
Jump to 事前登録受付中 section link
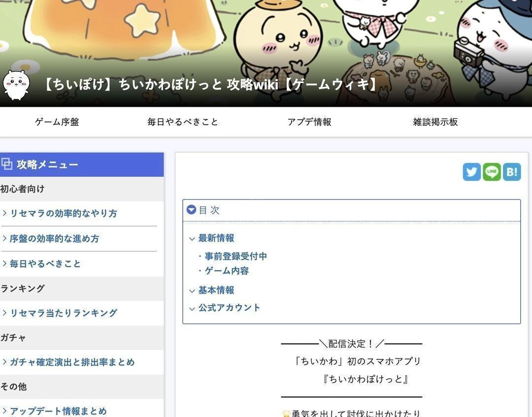pyautogui.click(x=236, y=257)
